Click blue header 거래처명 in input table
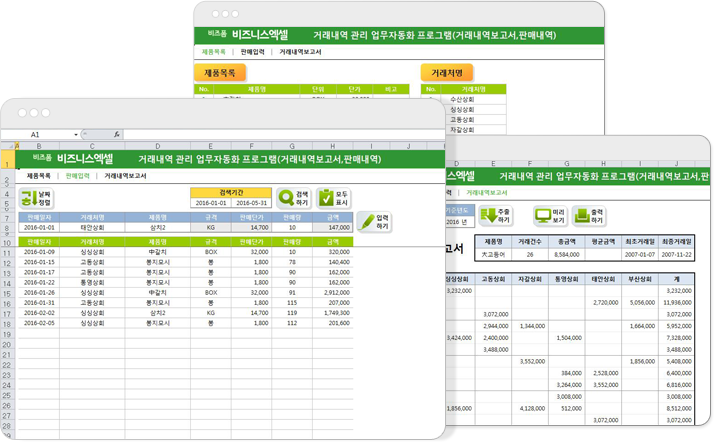 tap(92, 218)
